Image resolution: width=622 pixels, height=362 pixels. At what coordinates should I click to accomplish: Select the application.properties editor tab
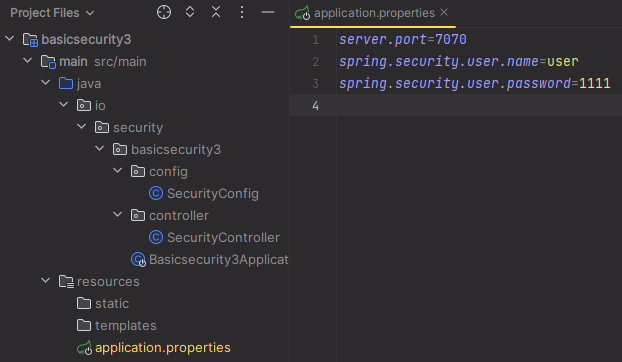pyautogui.click(x=373, y=13)
